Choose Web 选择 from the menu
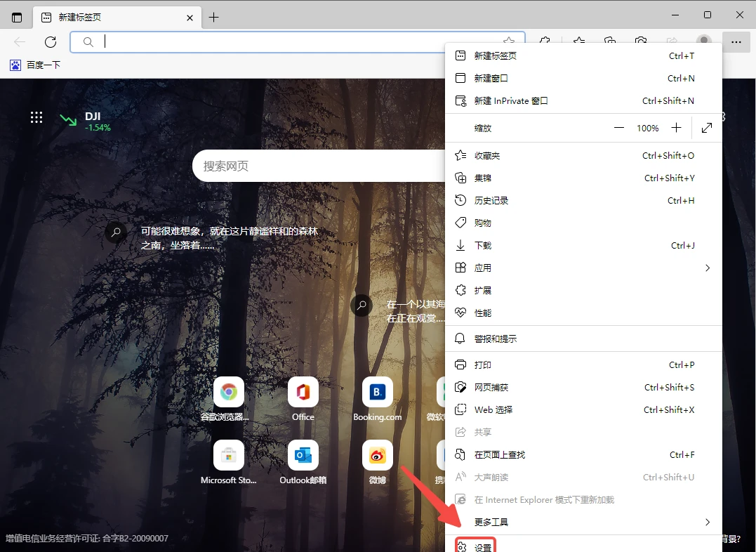 pos(583,409)
